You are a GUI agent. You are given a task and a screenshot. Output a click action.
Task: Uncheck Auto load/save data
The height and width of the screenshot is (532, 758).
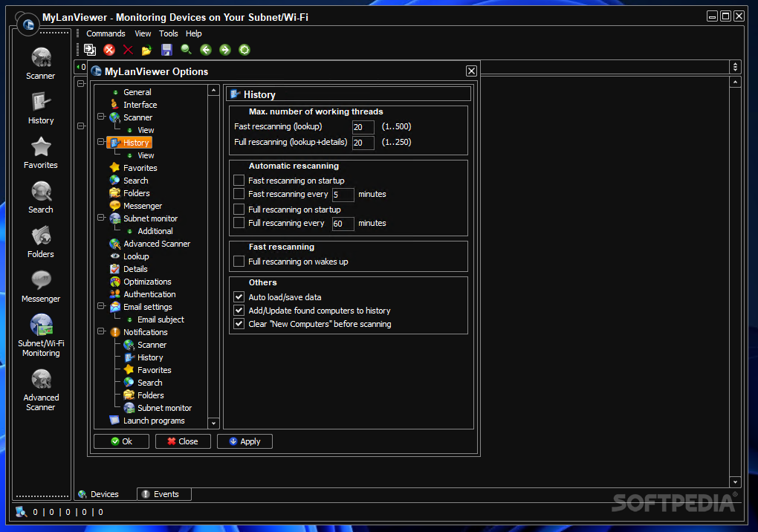239,296
